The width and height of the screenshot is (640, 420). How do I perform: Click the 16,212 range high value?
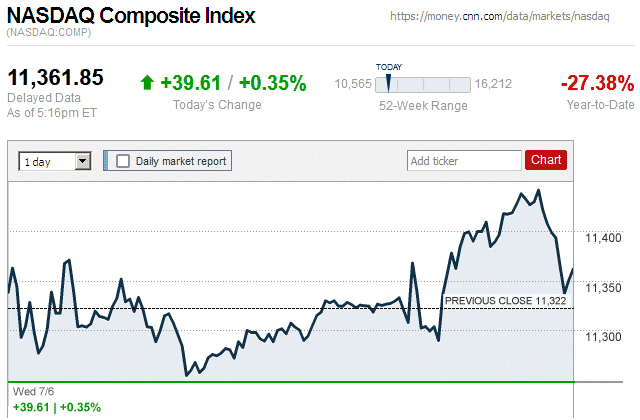(493, 84)
